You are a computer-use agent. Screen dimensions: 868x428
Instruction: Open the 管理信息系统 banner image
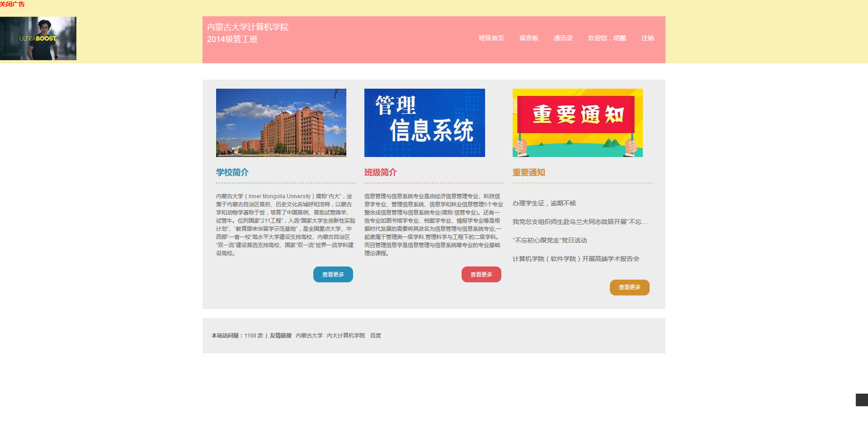425,123
